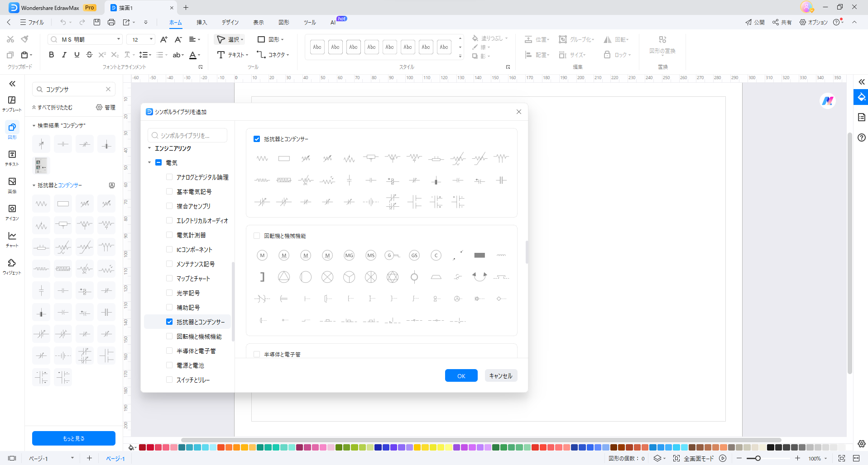This screenshot has height=465, width=868.
Task: Check アナログとデジタル論理 library
Action: (x=169, y=177)
